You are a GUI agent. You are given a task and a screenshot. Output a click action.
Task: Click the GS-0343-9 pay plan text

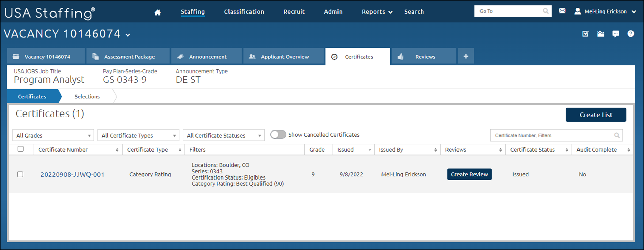pyautogui.click(x=125, y=80)
